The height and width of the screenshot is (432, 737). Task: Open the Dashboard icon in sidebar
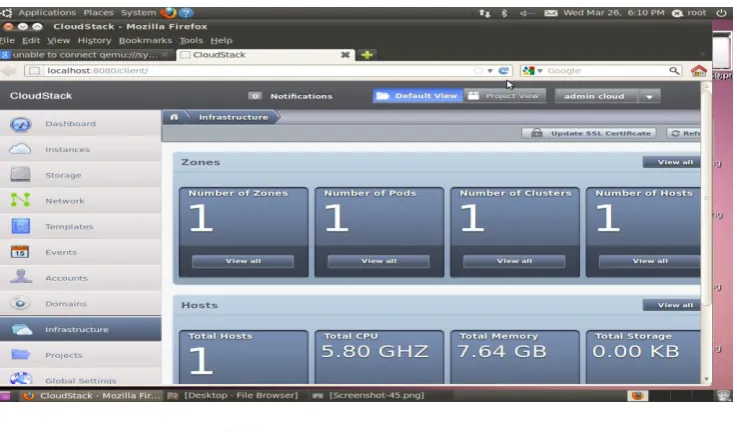pyautogui.click(x=21, y=124)
